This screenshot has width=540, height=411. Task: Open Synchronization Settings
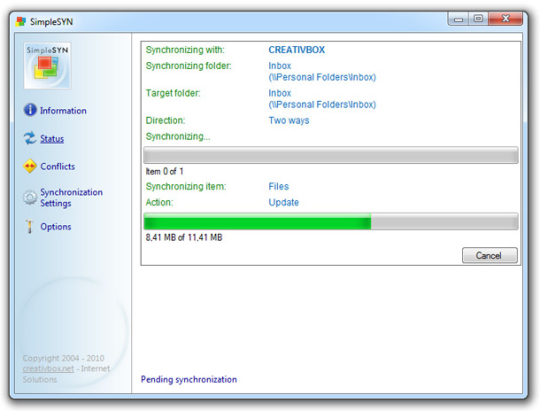point(71,197)
